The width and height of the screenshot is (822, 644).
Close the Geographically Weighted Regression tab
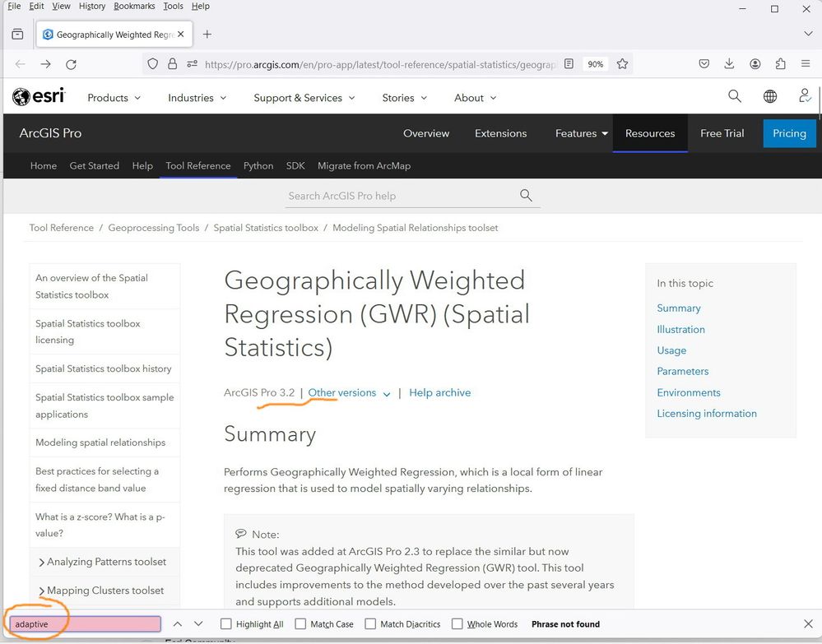point(181,34)
